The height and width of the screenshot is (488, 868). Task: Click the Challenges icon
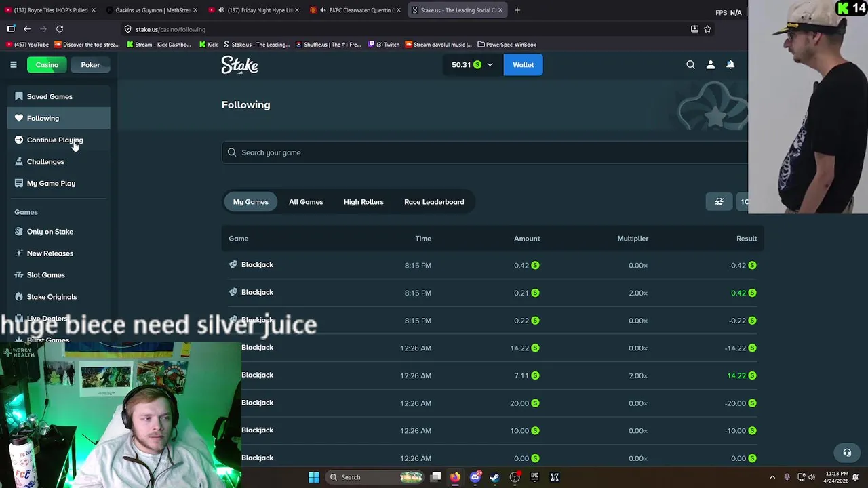[19, 161]
